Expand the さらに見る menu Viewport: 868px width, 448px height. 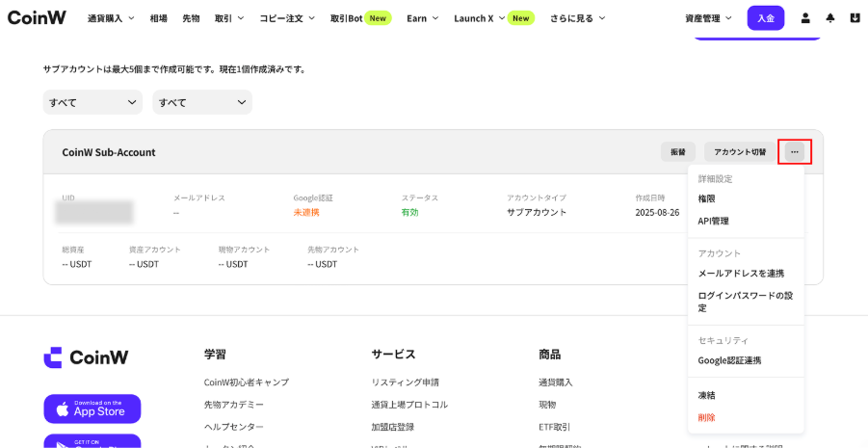point(577,18)
